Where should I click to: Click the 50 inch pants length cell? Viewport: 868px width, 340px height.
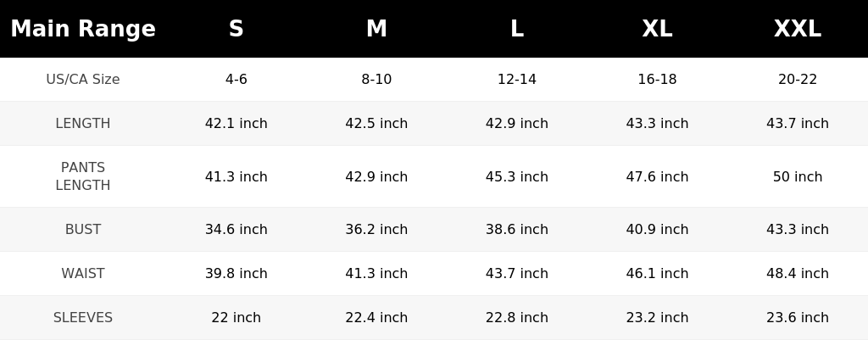pos(798,176)
